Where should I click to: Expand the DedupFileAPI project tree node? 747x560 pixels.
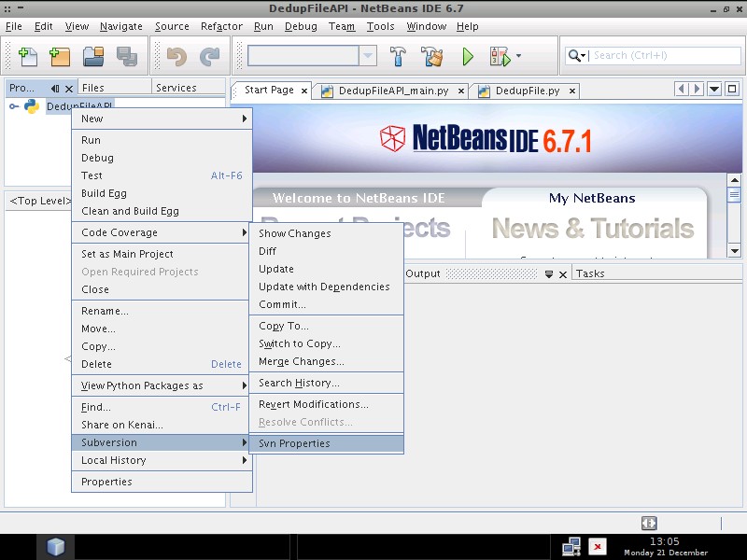tap(14, 106)
